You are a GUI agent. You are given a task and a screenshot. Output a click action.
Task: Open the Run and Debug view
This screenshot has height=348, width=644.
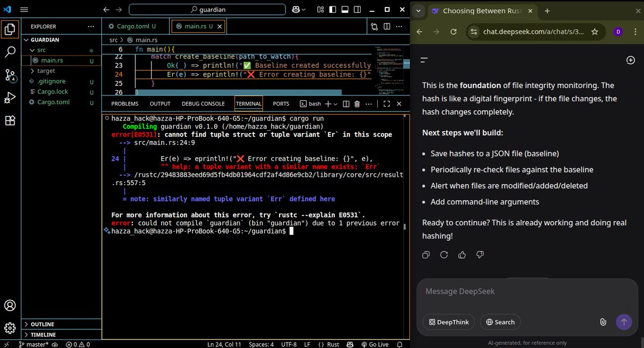point(10,98)
